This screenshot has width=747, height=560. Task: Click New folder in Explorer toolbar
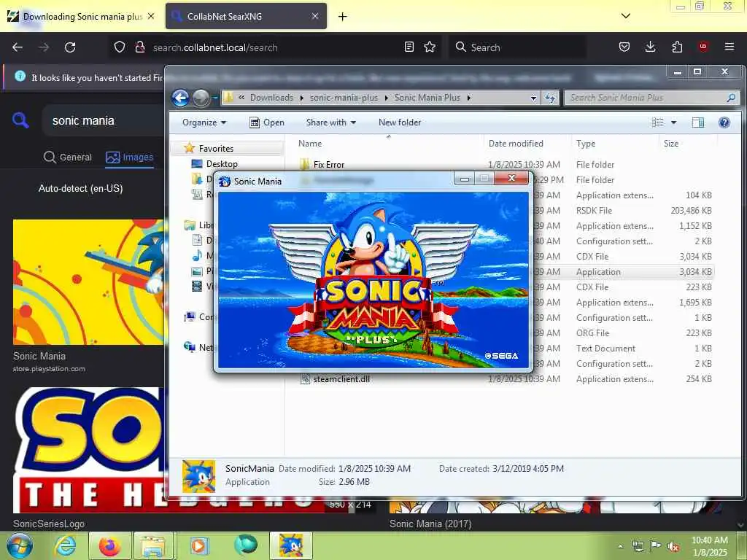click(x=400, y=122)
